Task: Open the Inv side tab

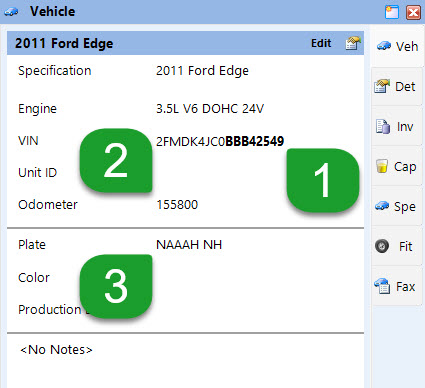Action: (x=397, y=126)
